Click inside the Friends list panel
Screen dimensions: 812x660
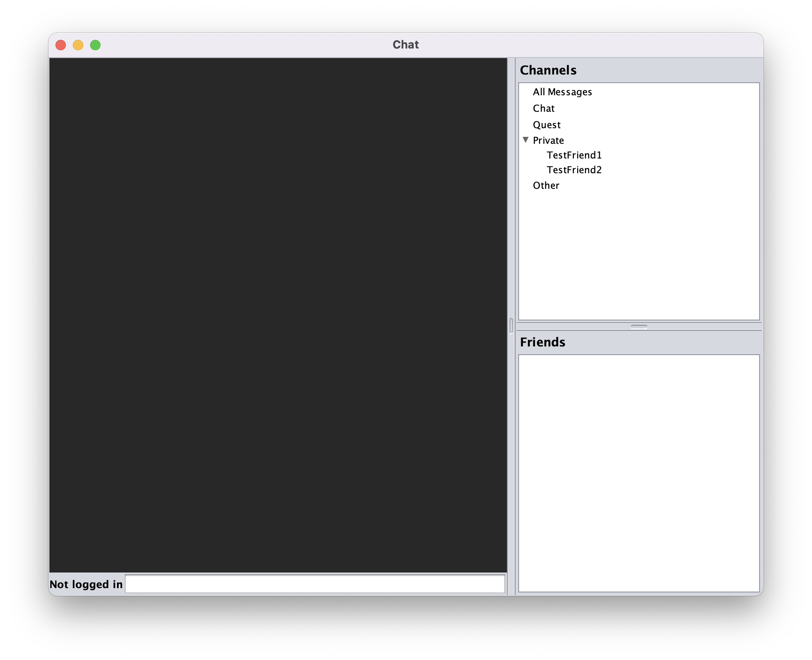639,473
